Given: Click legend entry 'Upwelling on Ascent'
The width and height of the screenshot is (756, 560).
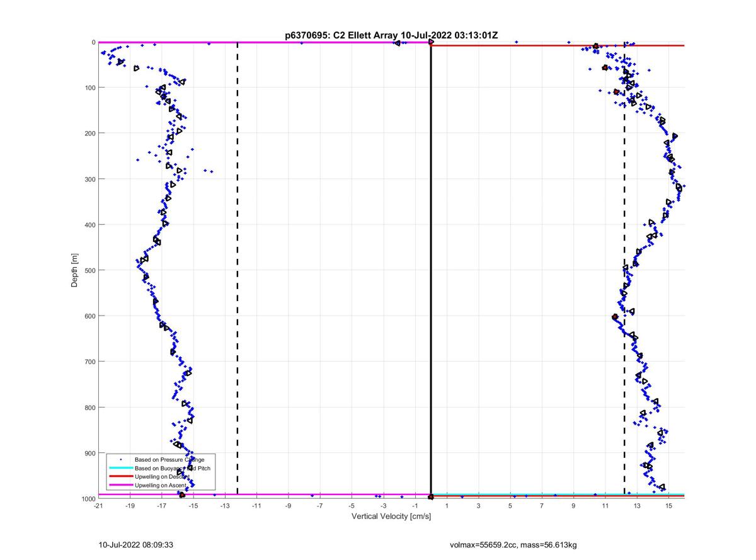Looking at the screenshot, I should coord(162,486).
